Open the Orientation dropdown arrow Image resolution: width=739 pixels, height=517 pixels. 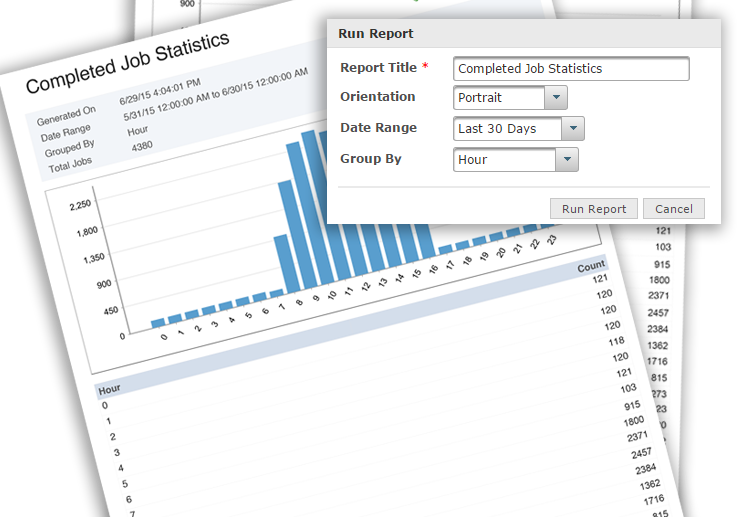(x=556, y=98)
